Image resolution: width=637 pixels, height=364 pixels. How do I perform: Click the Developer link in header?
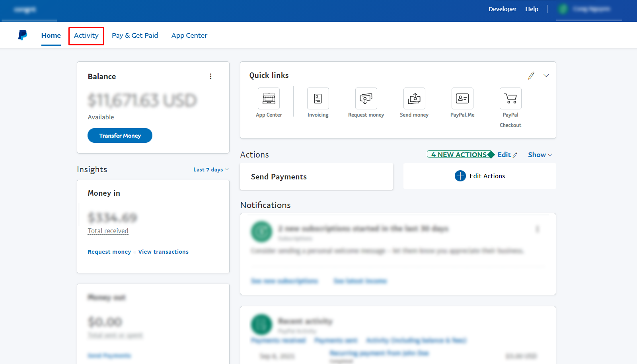502,9
